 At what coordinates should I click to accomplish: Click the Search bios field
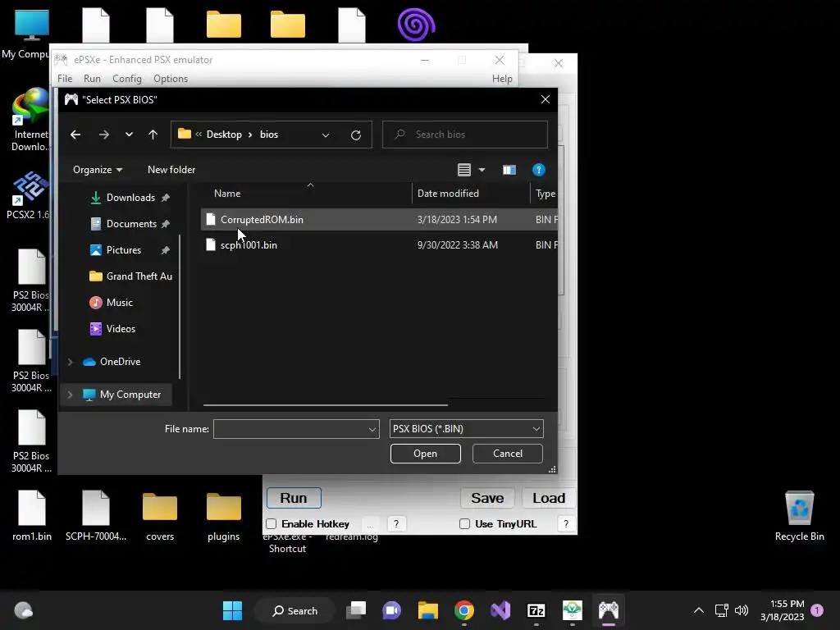tap(465, 135)
